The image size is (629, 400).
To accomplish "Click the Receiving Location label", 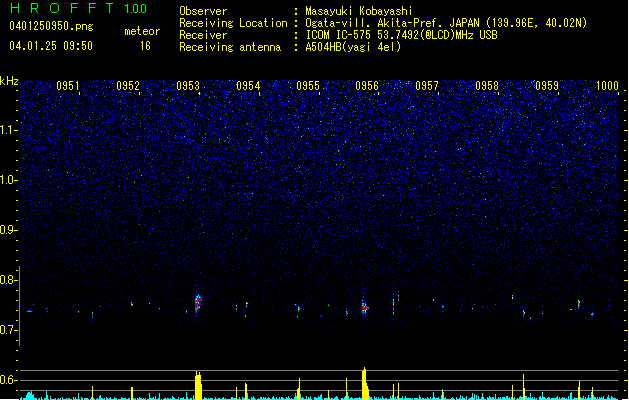I will point(233,23).
